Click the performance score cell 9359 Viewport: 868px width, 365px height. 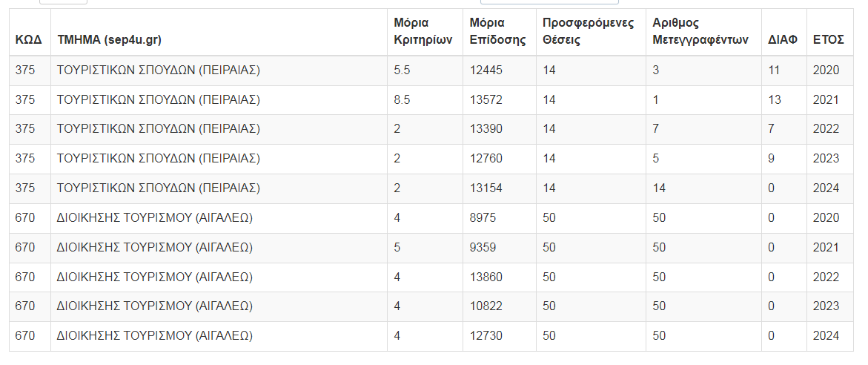click(483, 248)
